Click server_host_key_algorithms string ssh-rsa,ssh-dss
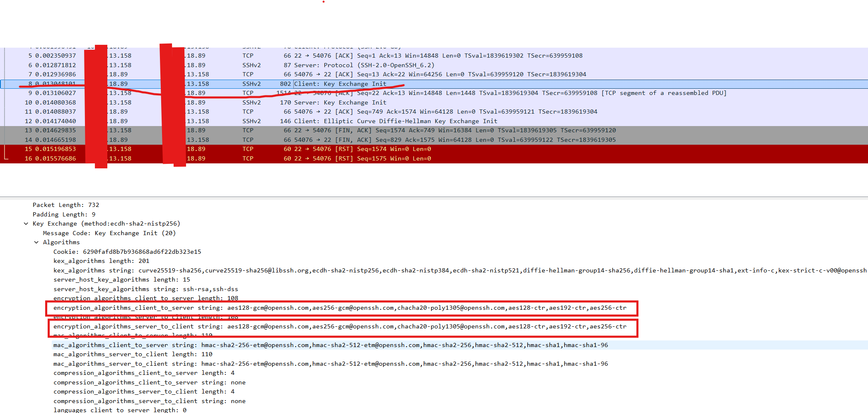 (x=145, y=289)
